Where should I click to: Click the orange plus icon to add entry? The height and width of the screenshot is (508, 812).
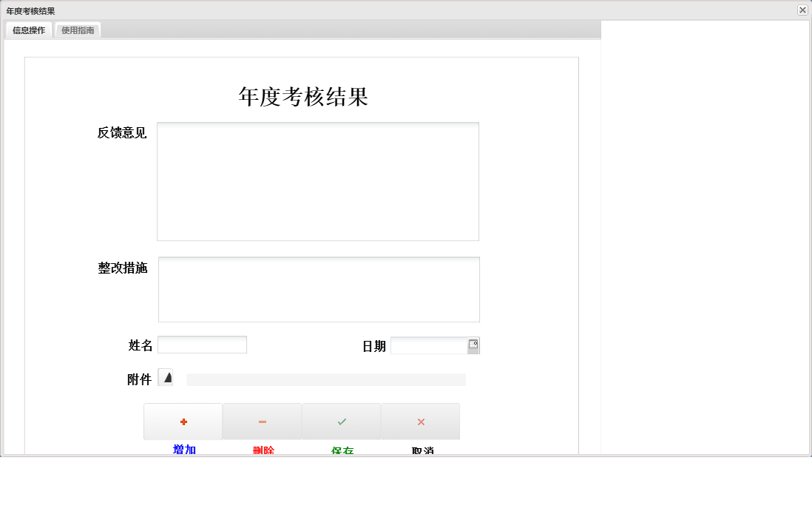[x=183, y=421]
